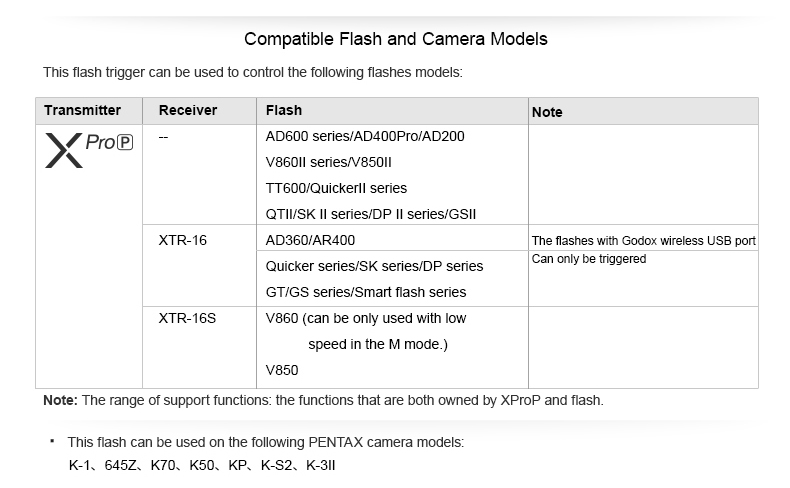Click the Flash column header
The image size is (790, 488).
coord(284,110)
